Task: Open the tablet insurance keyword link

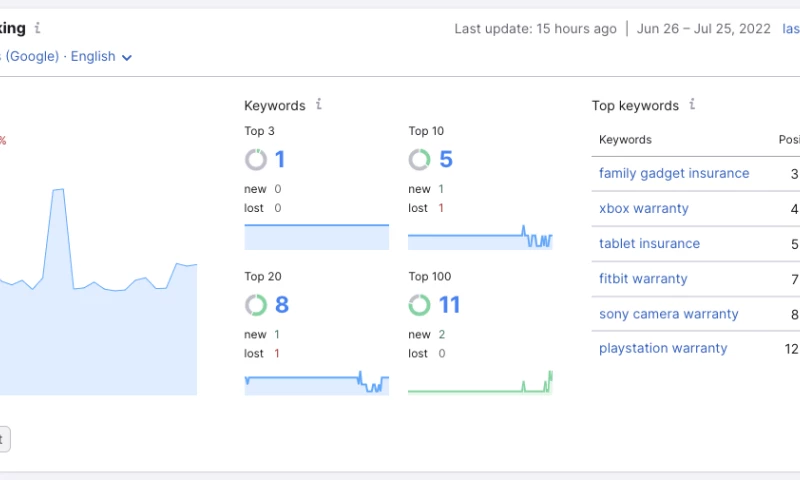Action: pos(649,243)
